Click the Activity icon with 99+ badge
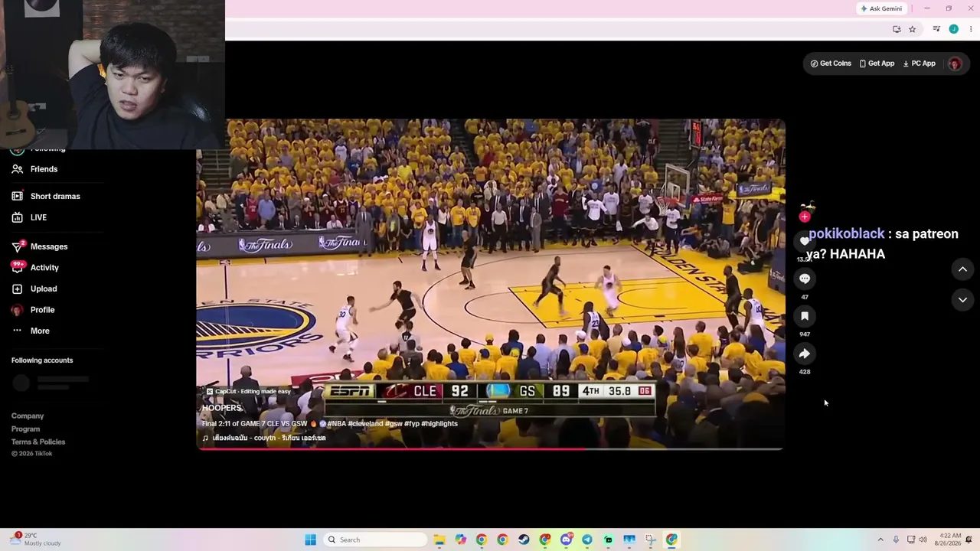Screen dimensions: 980x551 (17, 267)
